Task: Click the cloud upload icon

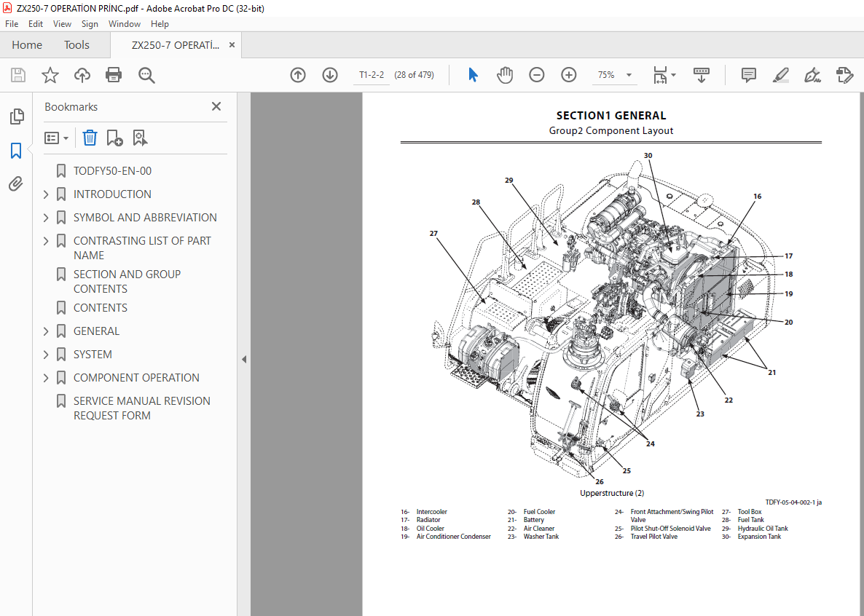Action: click(82, 75)
